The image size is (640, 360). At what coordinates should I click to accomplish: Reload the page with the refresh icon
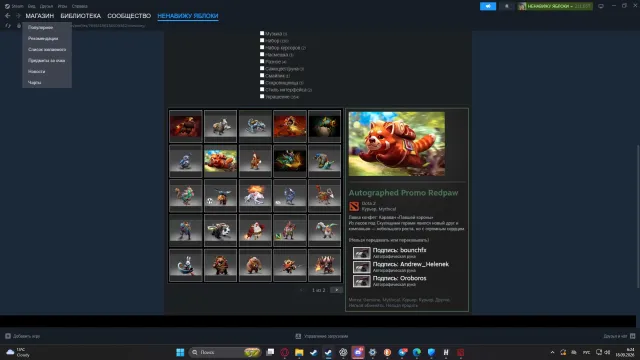pyautogui.click(x=8, y=26)
